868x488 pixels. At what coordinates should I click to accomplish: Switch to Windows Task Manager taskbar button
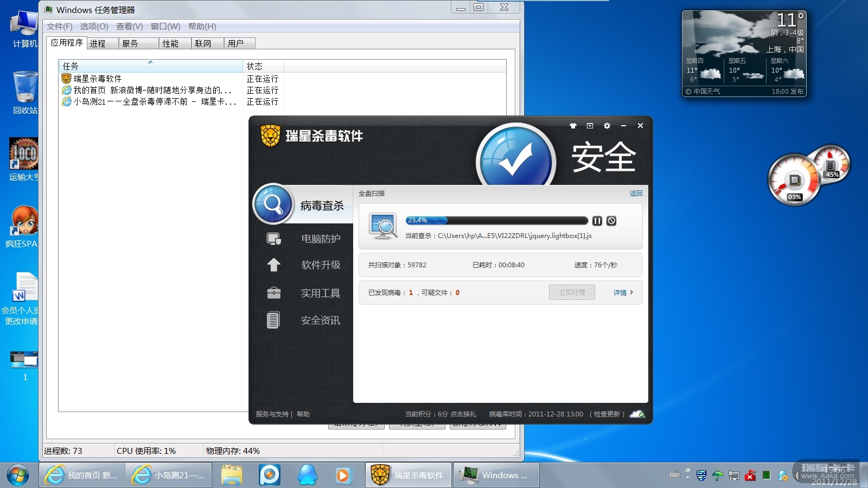coord(496,476)
